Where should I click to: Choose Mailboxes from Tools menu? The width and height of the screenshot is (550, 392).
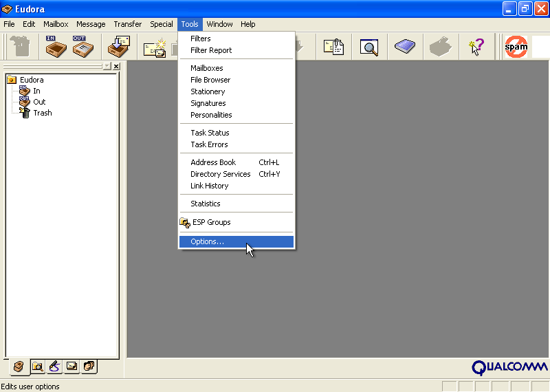(x=236, y=68)
